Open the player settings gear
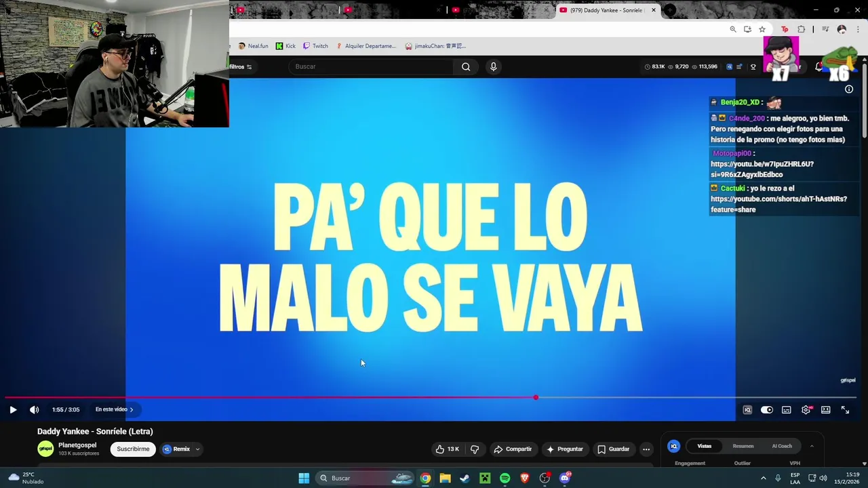868x488 pixels. coord(806,410)
